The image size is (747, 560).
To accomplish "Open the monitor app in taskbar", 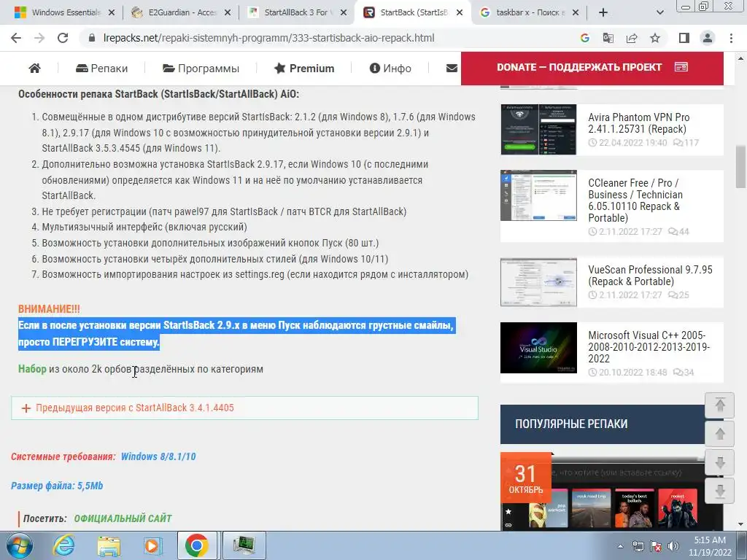I will tap(244, 545).
